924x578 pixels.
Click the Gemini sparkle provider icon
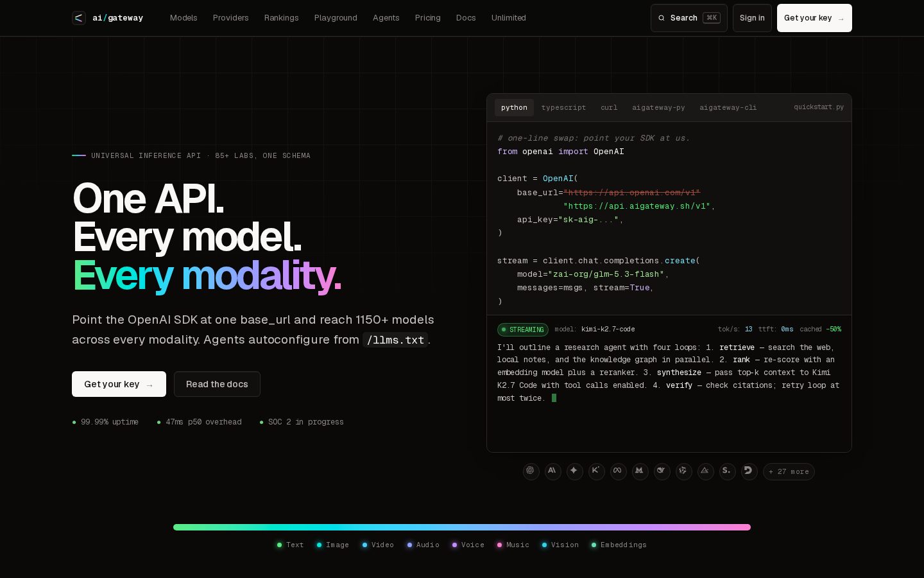coord(574,471)
